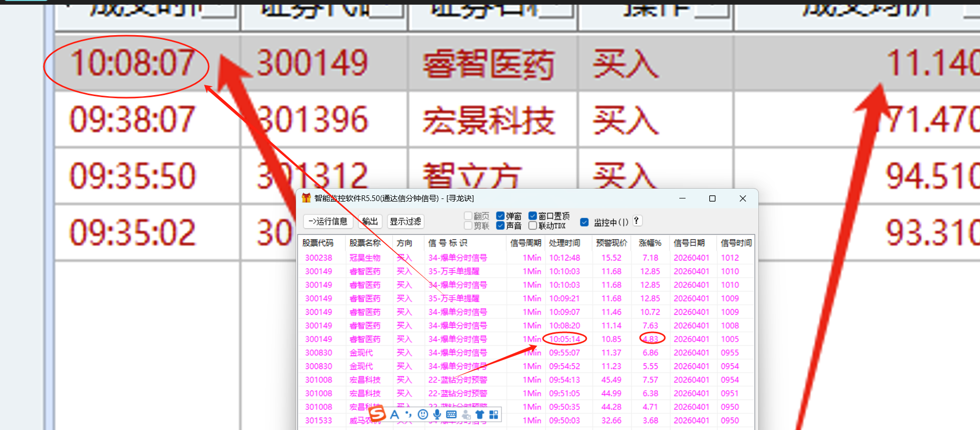Click the 45.49 alert price cell
The width and height of the screenshot is (980, 430).
(x=611, y=380)
